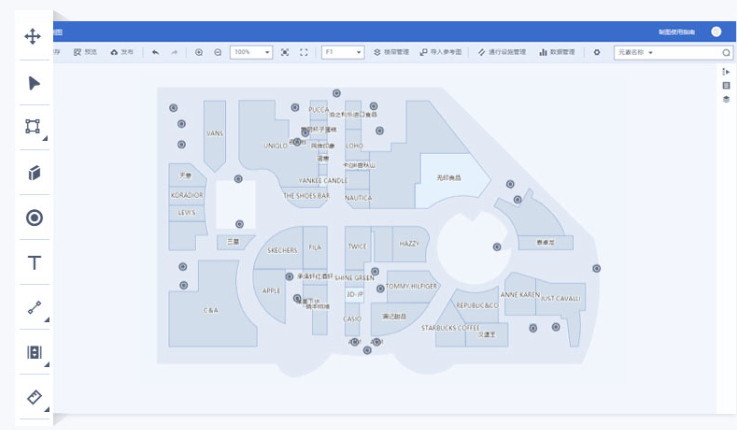Click the zoom out magnifier icon
This screenshot has height=430, width=737.
click(218, 52)
